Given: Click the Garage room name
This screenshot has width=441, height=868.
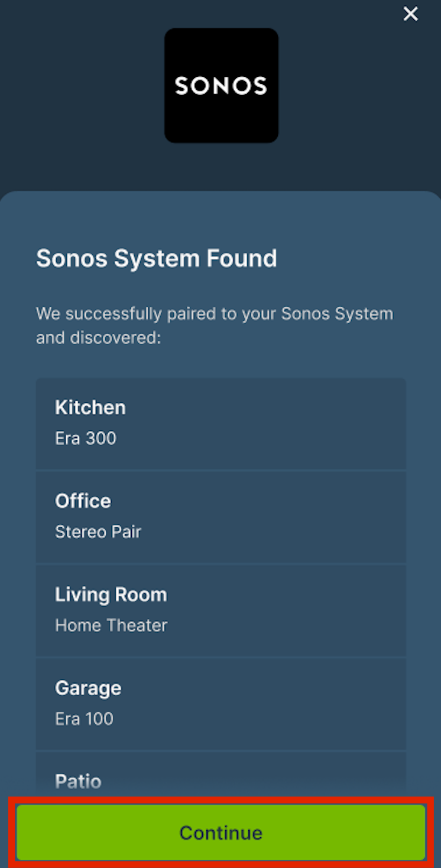Looking at the screenshot, I should (x=88, y=688).
